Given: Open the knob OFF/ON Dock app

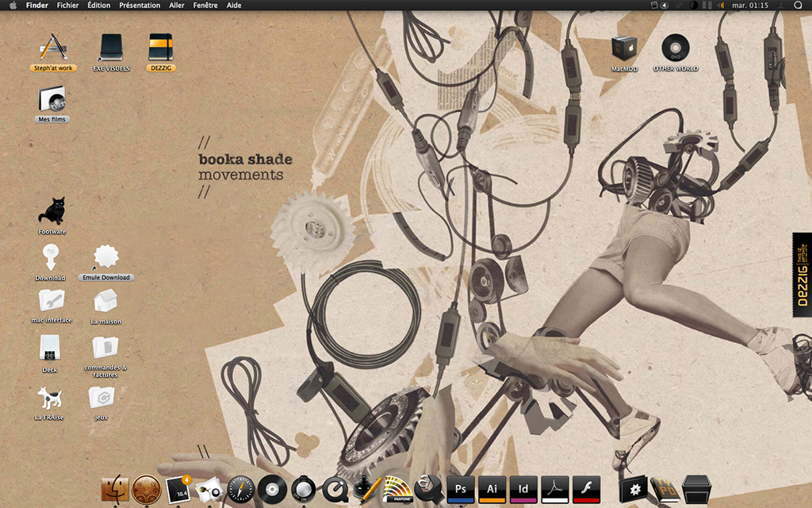Looking at the screenshot, I should (x=304, y=489).
